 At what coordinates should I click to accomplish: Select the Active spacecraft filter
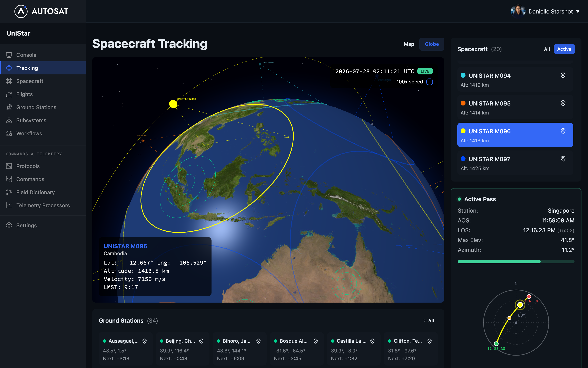[564, 49]
